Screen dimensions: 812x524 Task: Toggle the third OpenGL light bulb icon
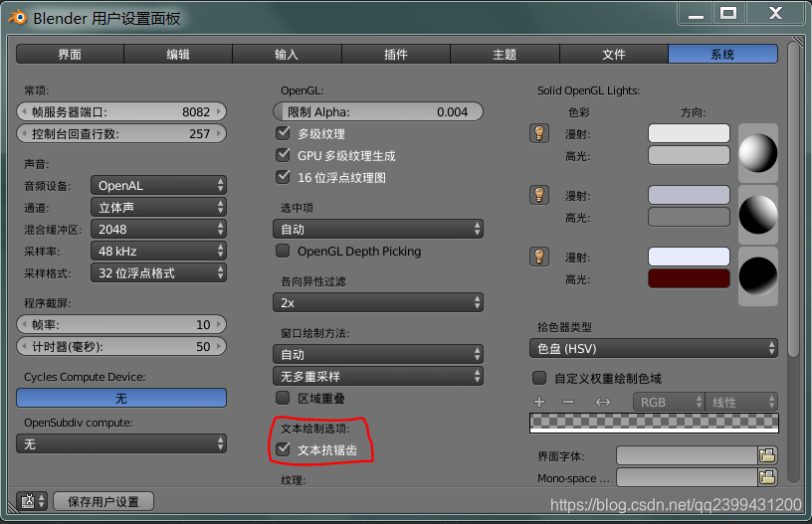tap(539, 257)
